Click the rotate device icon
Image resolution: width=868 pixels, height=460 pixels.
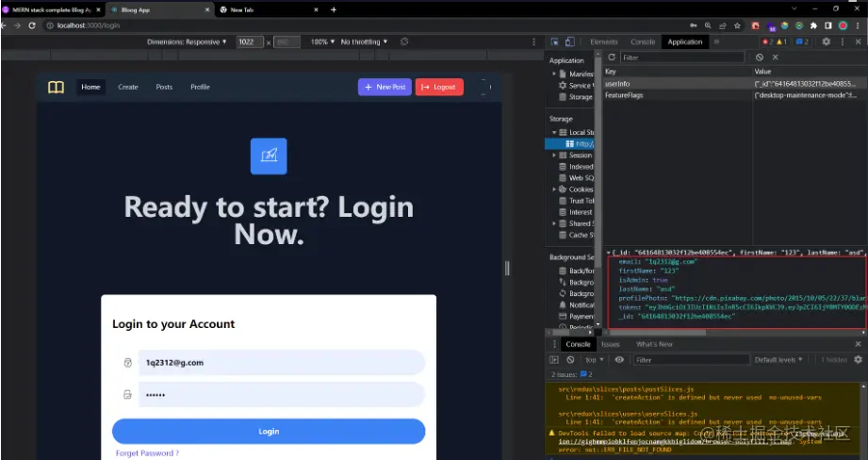[x=404, y=42]
